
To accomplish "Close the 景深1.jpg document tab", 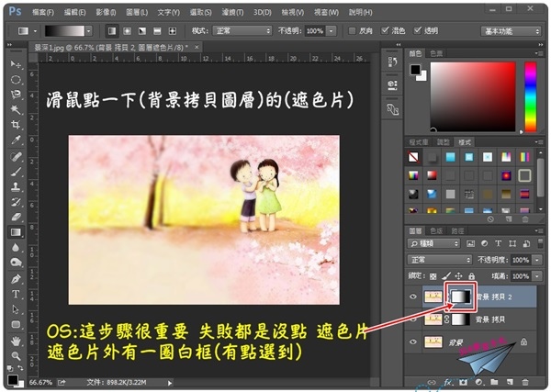I will point(197,47).
